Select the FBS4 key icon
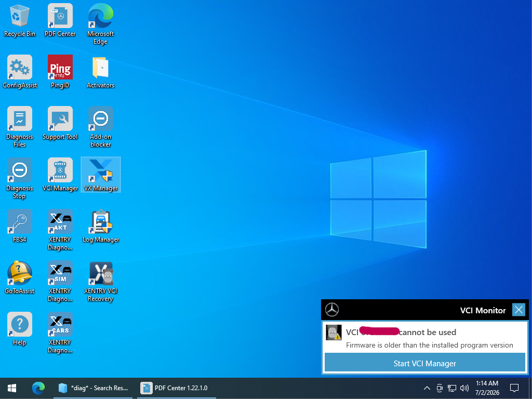This screenshot has height=399, width=532. [x=19, y=226]
